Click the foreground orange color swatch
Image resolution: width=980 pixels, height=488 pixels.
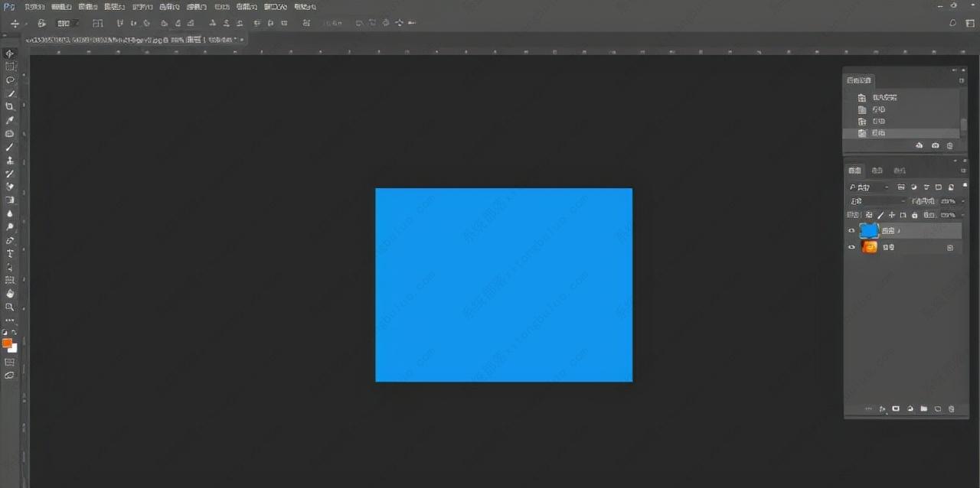pyautogui.click(x=8, y=343)
